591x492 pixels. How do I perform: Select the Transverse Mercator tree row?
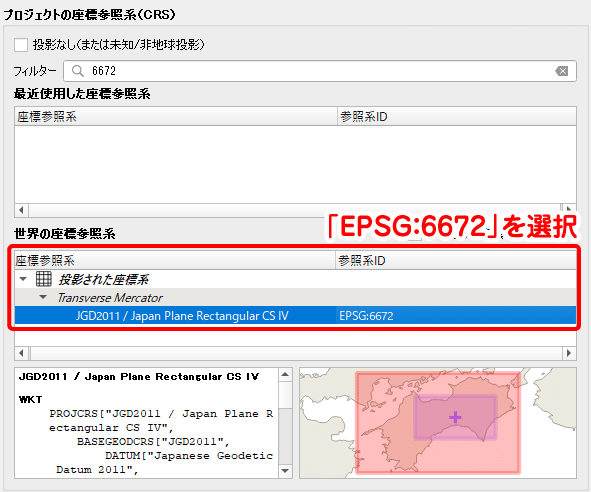(x=296, y=298)
